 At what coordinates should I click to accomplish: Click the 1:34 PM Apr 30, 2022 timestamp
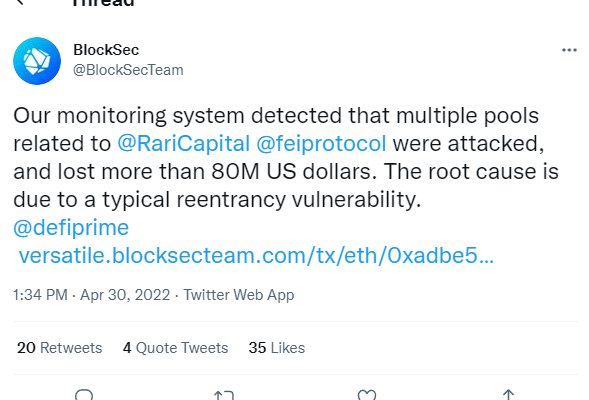click(91, 295)
